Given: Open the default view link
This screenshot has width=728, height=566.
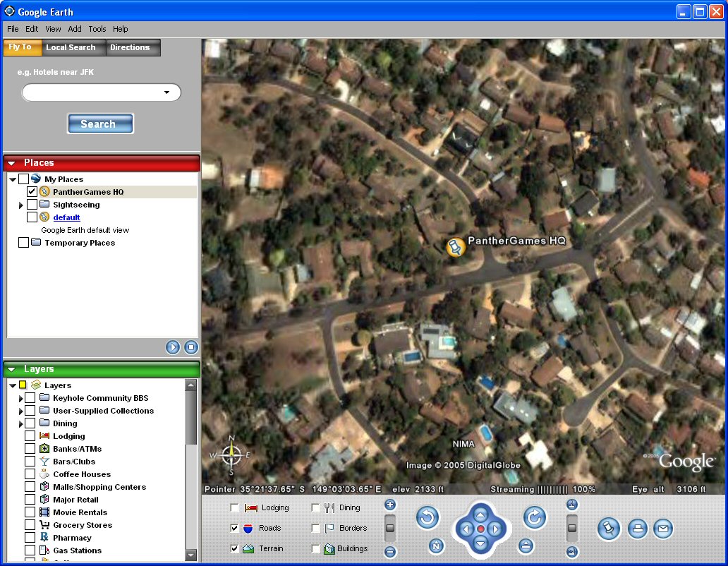Looking at the screenshot, I should [x=66, y=217].
